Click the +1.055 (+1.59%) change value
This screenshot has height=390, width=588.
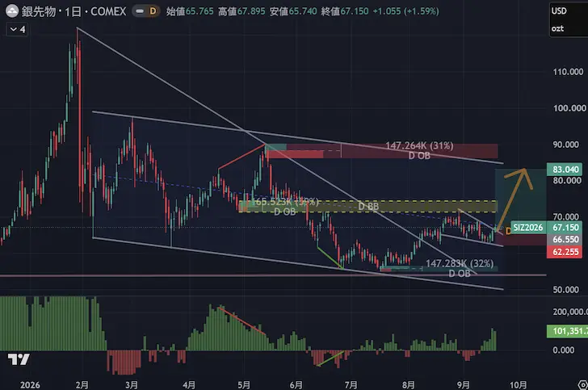coord(405,11)
